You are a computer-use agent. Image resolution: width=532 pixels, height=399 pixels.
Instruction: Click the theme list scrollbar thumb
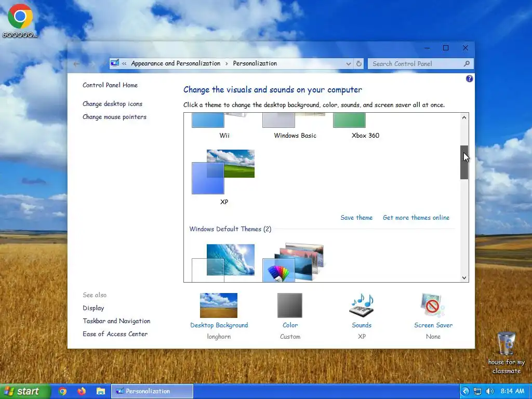pos(464,162)
